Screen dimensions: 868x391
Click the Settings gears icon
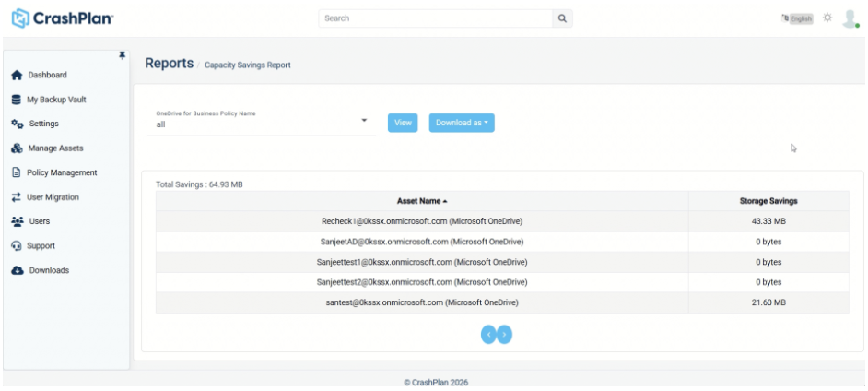click(x=18, y=124)
